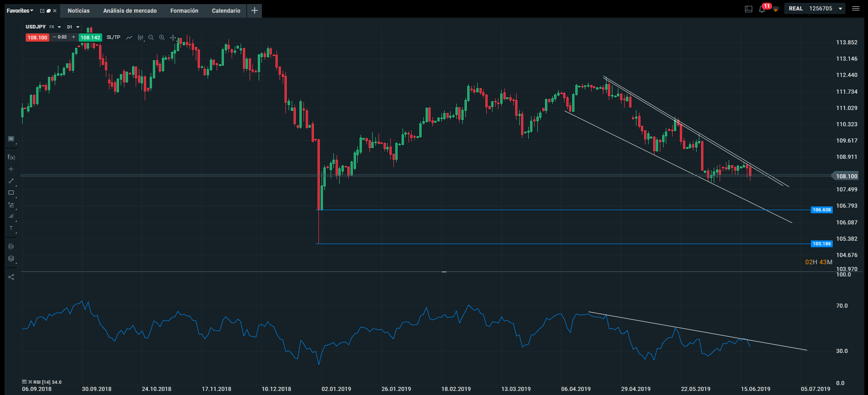Open the SL/TP settings
The width and height of the screenshot is (868, 395).
114,38
